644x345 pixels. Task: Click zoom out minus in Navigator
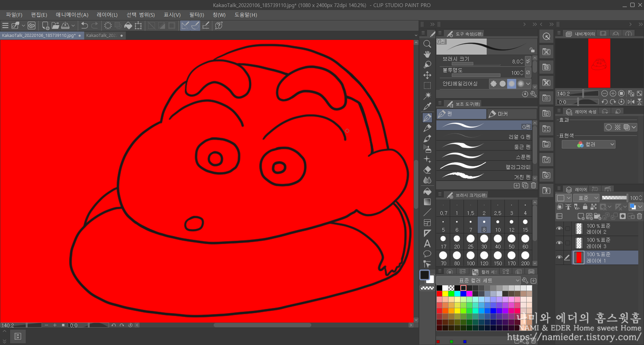pos(604,94)
